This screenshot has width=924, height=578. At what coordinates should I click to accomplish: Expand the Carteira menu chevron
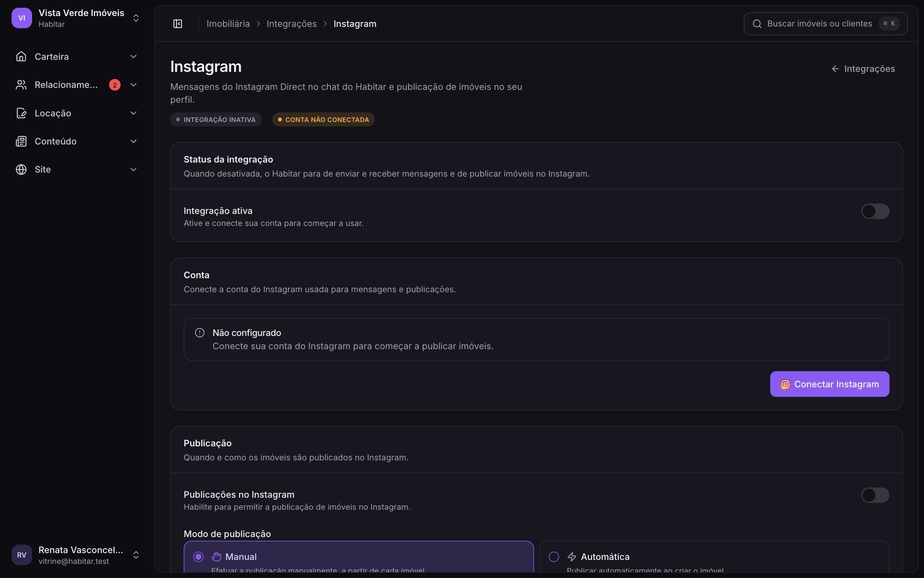(x=134, y=57)
